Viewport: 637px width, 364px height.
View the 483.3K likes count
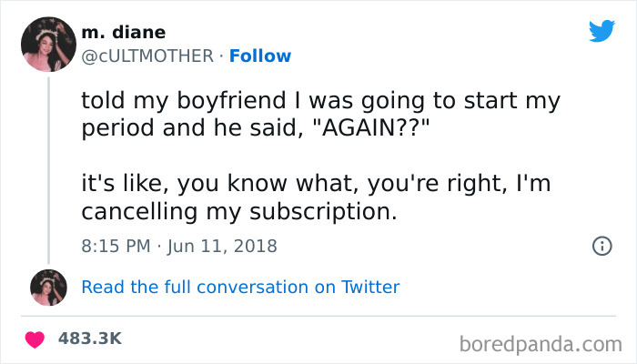[89, 338]
